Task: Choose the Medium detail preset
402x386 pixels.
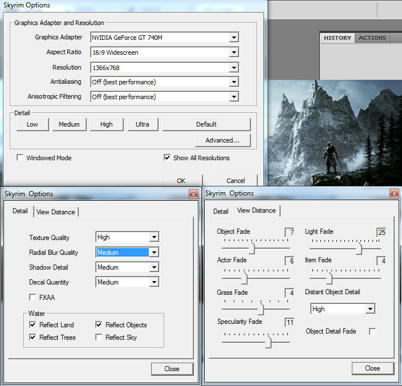Action: (x=69, y=125)
